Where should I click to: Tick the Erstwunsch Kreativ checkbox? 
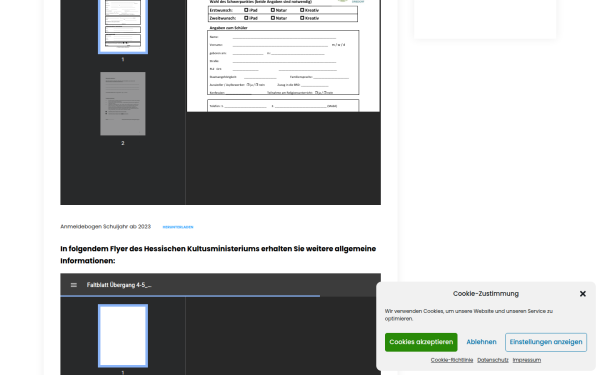(x=302, y=10)
